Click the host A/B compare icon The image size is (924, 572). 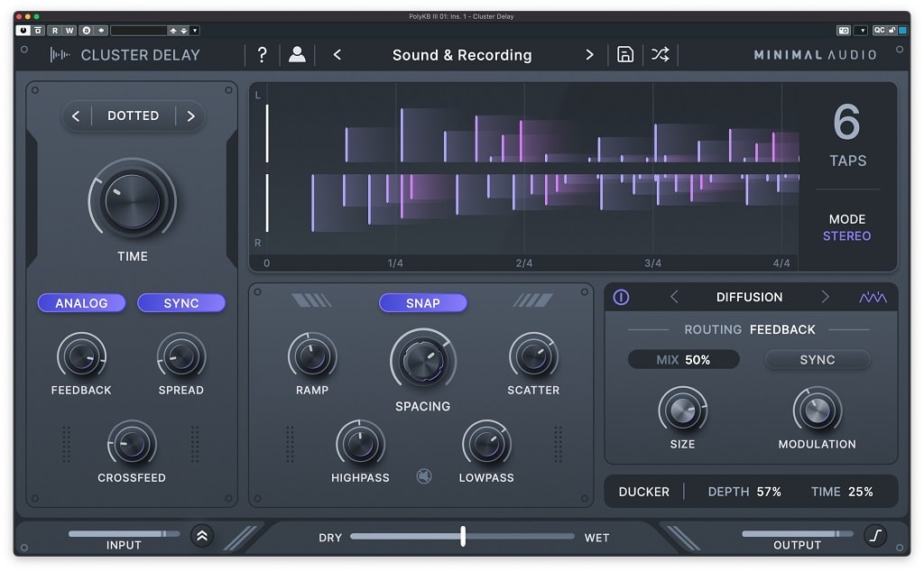pos(87,30)
